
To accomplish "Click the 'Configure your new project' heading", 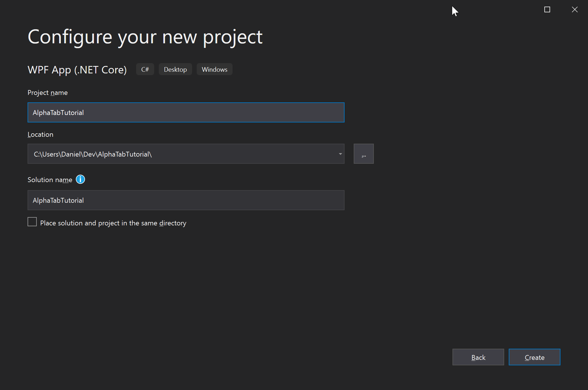I will point(145,37).
